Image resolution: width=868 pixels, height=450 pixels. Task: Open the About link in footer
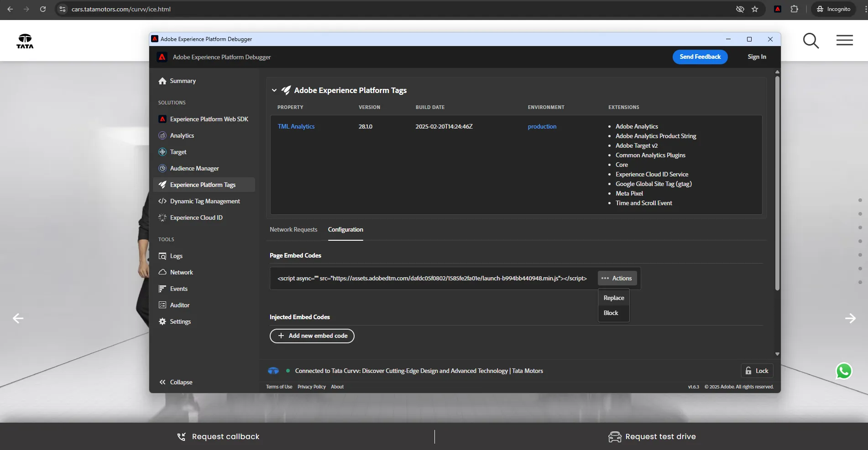click(337, 387)
